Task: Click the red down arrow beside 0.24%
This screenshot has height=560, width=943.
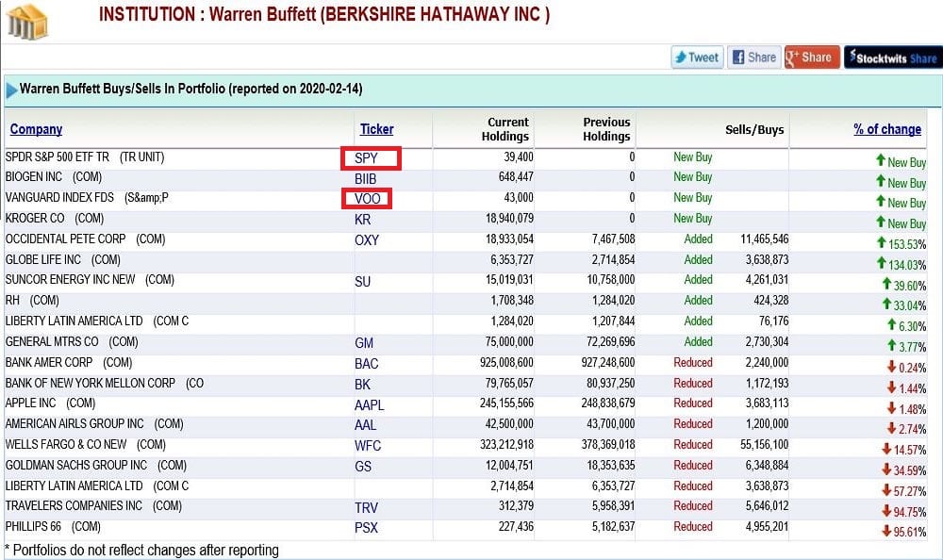Action: point(892,367)
